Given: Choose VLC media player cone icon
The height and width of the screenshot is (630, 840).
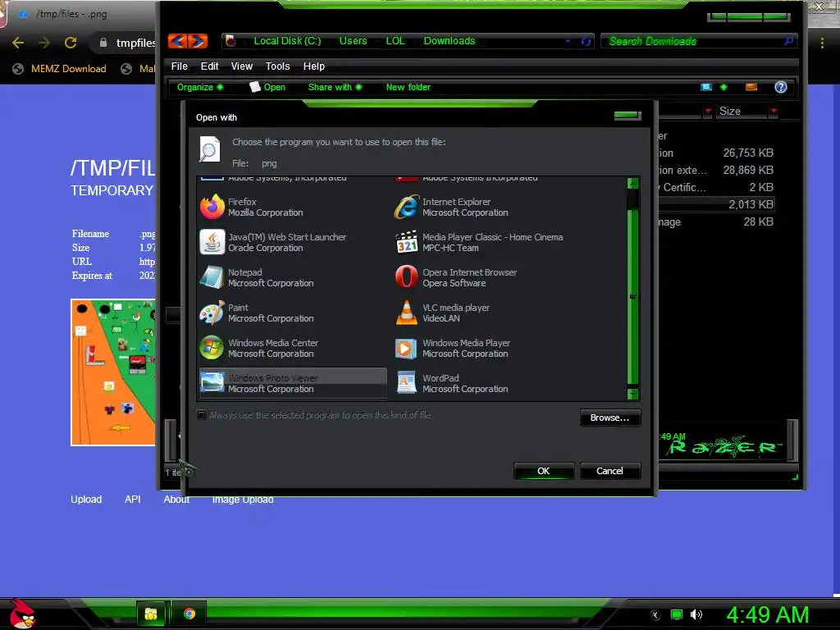Looking at the screenshot, I should tap(406, 313).
